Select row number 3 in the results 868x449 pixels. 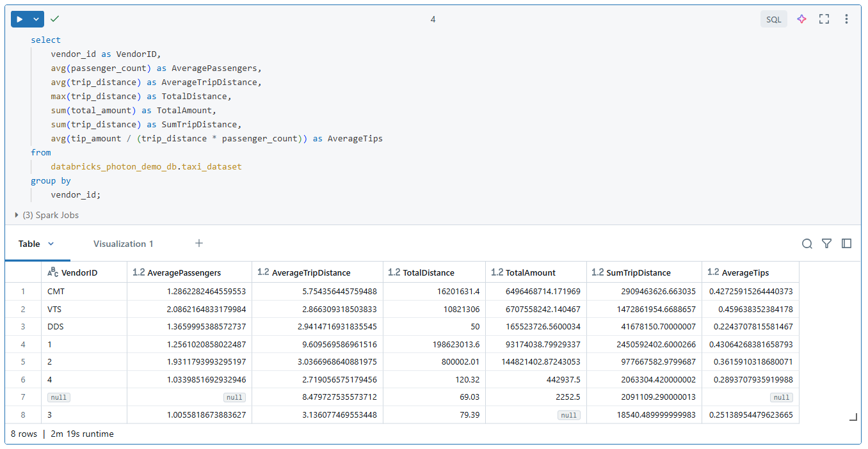pos(23,326)
